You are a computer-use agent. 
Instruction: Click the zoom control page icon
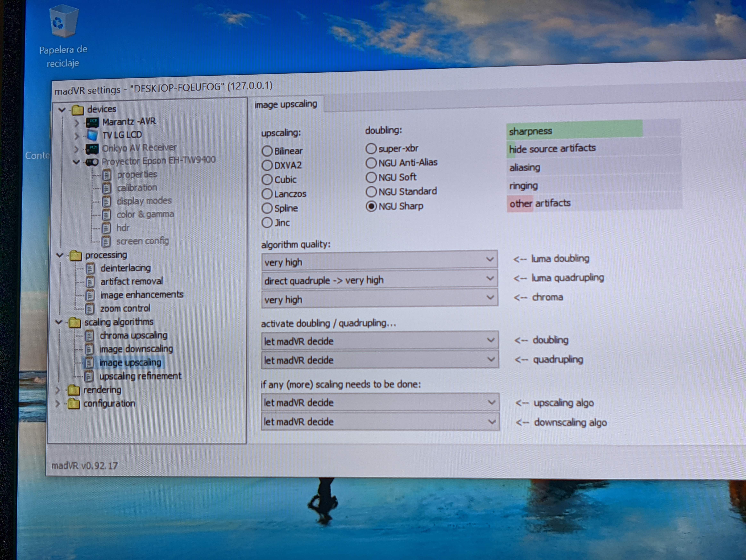click(x=89, y=309)
